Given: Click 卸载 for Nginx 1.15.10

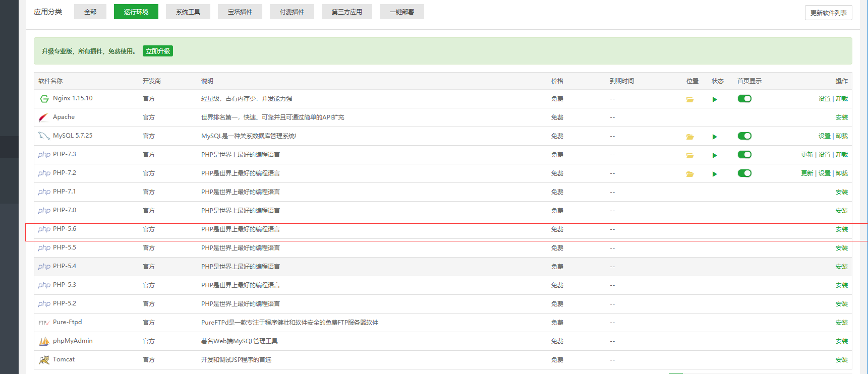Looking at the screenshot, I should (842, 99).
